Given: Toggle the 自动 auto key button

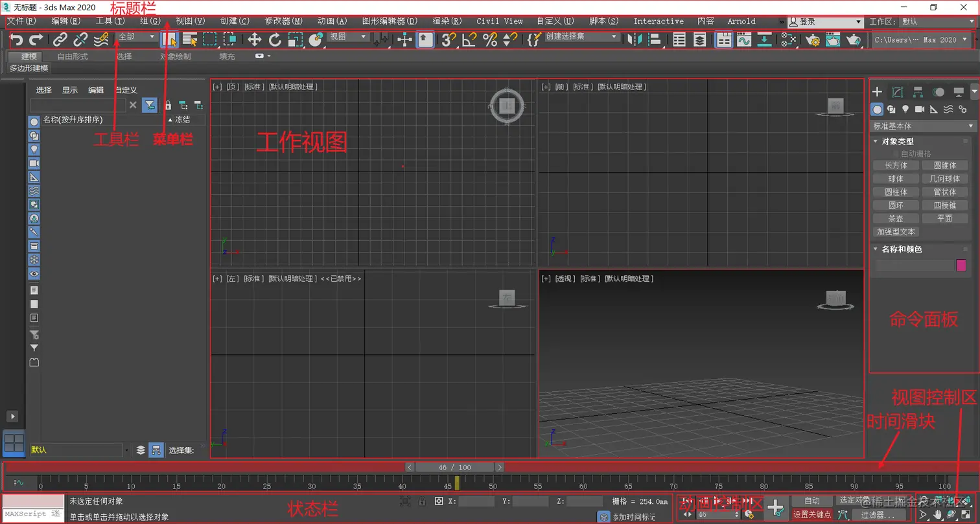Looking at the screenshot, I should (x=812, y=501).
